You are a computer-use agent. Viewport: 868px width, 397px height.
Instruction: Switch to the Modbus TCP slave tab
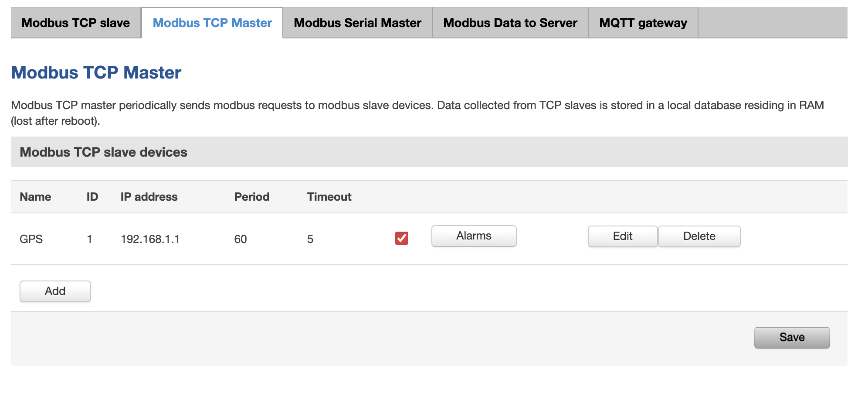click(x=76, y=23)
